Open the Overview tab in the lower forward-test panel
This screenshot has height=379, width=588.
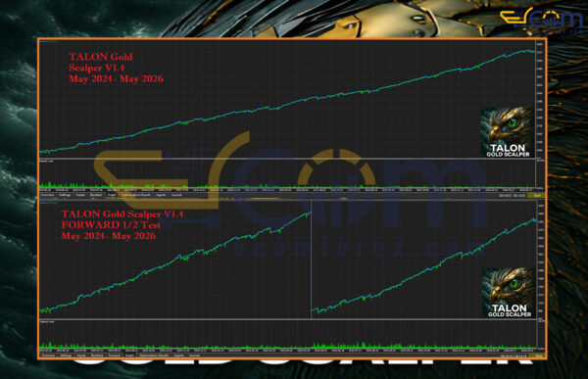pos(48,355)
